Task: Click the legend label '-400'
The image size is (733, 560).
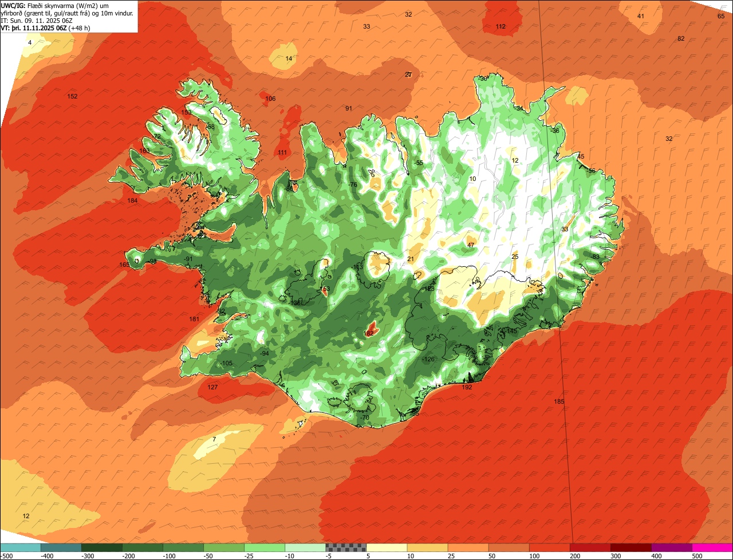Action: click(48, 555)
